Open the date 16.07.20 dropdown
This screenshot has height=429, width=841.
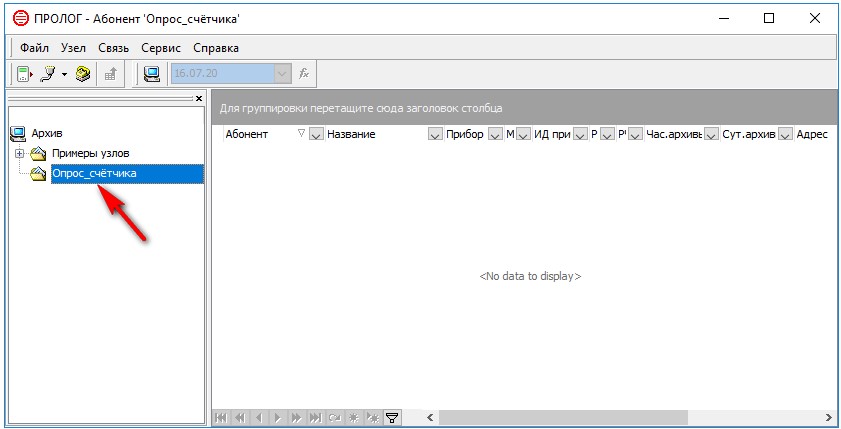click(282, 73)
